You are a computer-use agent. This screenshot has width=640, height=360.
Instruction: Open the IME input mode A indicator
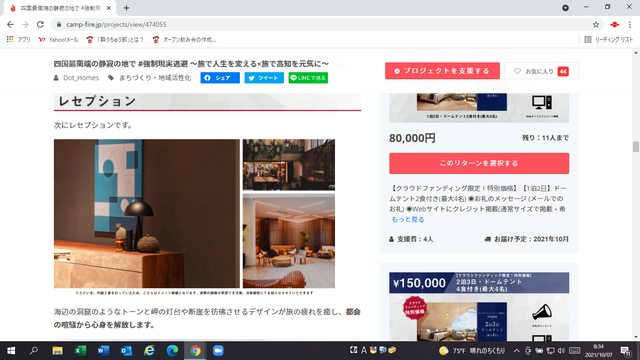tap(363, 350)
